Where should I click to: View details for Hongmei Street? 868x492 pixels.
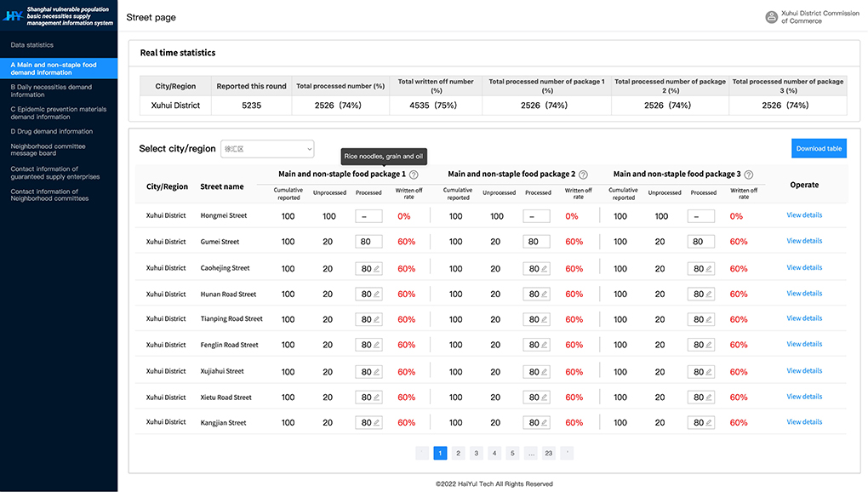click(804, 215)
